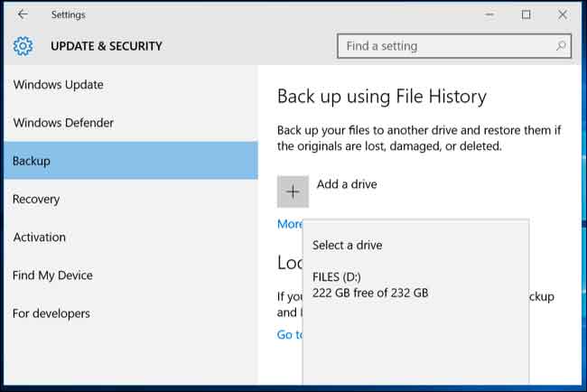The height and width of the screenshot is (392, 587).
Task: Click the back arrow in Settings
Action: 23,14
